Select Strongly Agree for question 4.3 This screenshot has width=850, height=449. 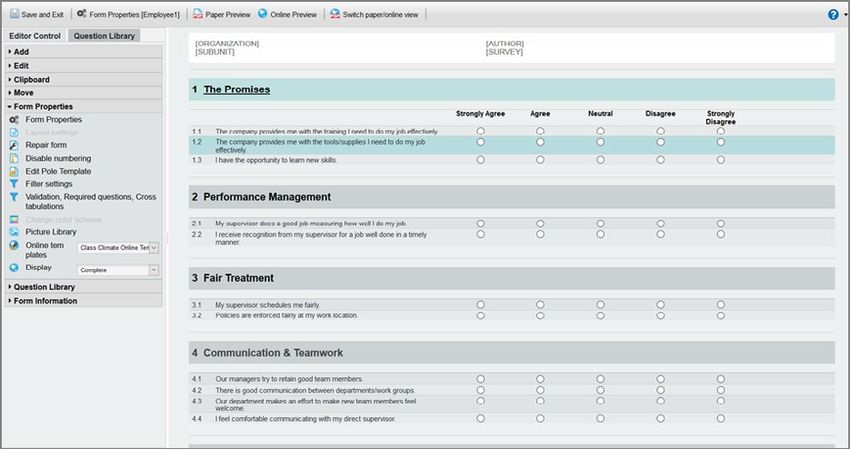click(480, 401)
